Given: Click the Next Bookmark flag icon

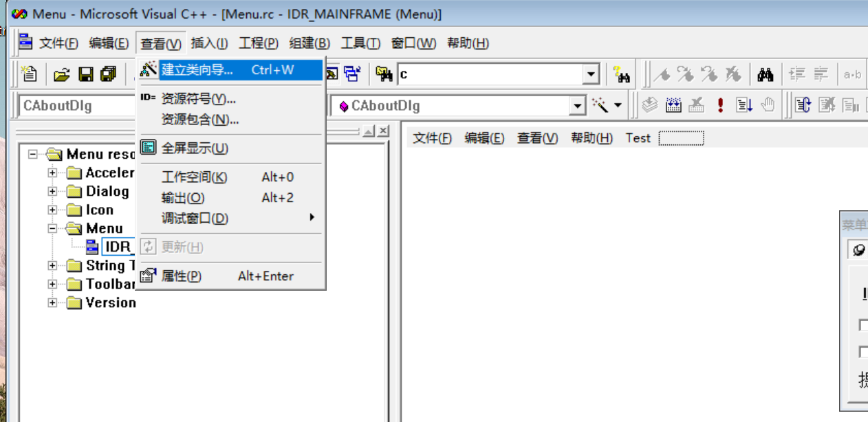Looking at the screenshot, I should (x=685, y=74).
